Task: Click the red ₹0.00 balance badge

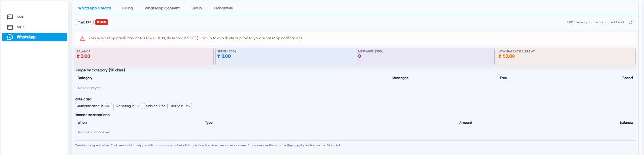Action: pos(102,22)
